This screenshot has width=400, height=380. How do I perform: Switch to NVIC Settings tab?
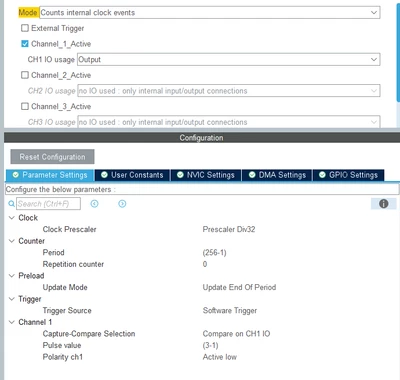[206, 175]
